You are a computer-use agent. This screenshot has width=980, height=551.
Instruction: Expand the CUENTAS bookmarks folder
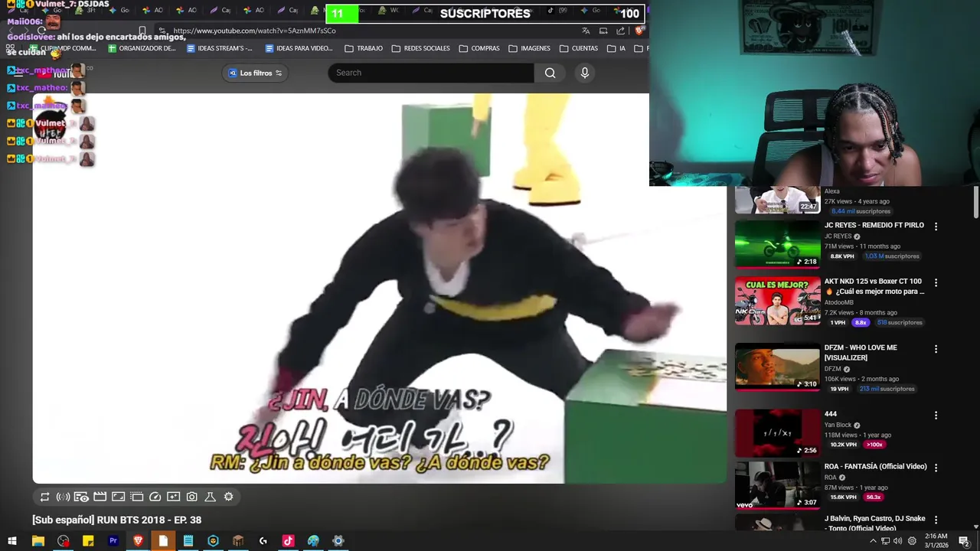click(579, 48)
